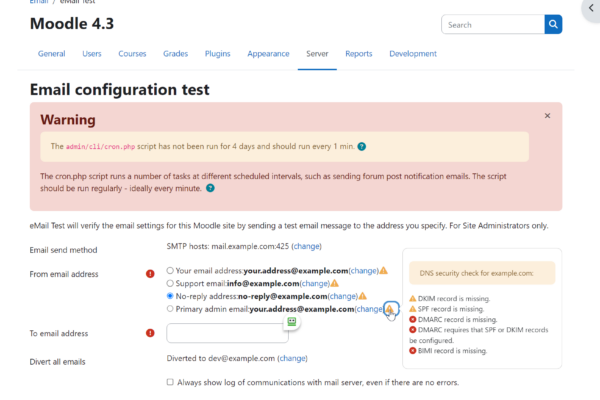
Task: Click warning triangle next to No-reply address
Action: 362,296
